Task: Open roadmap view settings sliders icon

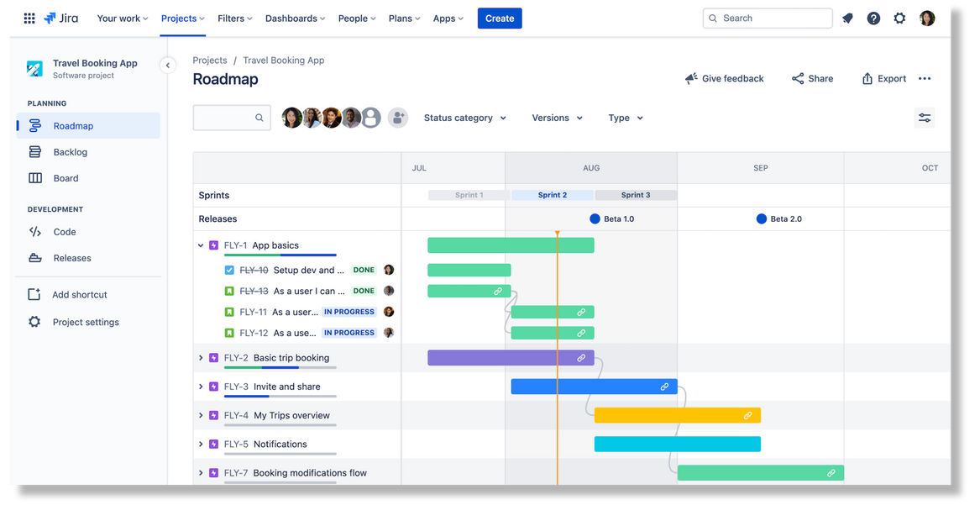Action: click(x=924, y=118)
